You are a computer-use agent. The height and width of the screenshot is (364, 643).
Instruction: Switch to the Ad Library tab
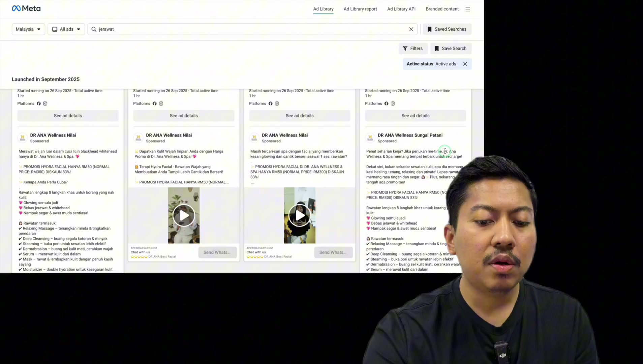323,9
